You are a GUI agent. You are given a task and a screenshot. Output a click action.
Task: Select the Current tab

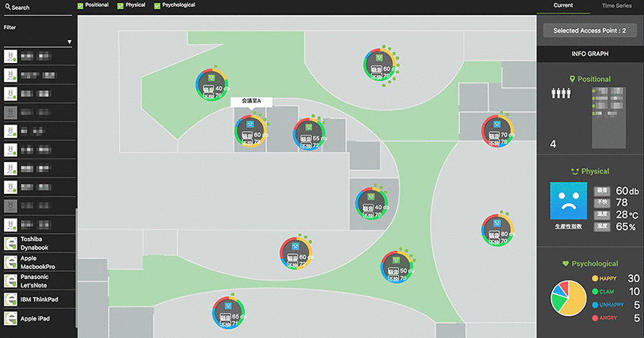coord(563,5)
